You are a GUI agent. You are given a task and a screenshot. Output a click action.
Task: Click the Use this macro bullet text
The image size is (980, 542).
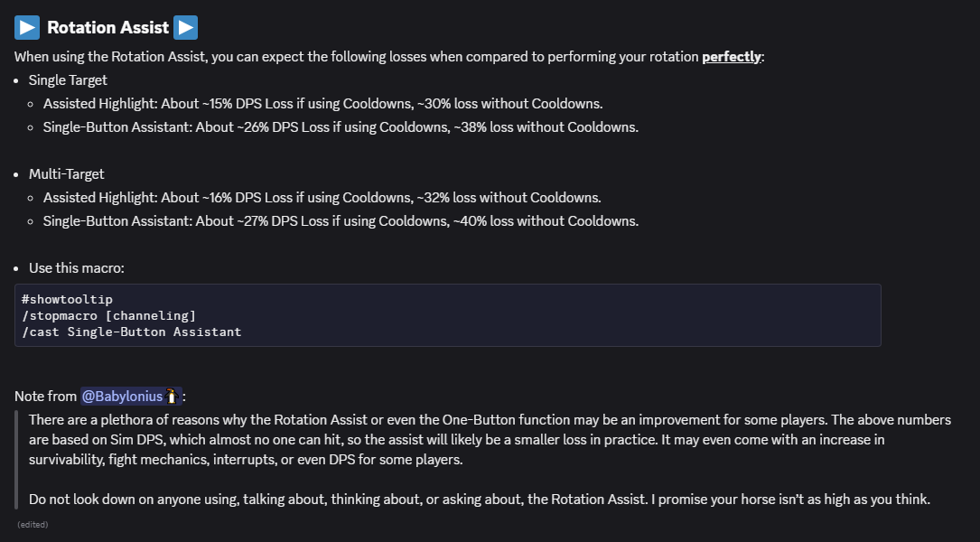pyautogui.click(x=76, y=268)
